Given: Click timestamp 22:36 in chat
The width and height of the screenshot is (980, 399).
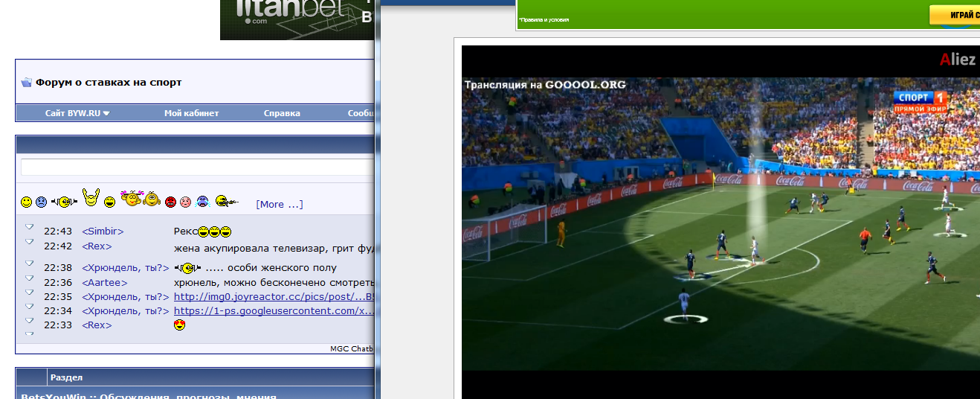Looking at the screenshot, I should (x=58, y=283).
